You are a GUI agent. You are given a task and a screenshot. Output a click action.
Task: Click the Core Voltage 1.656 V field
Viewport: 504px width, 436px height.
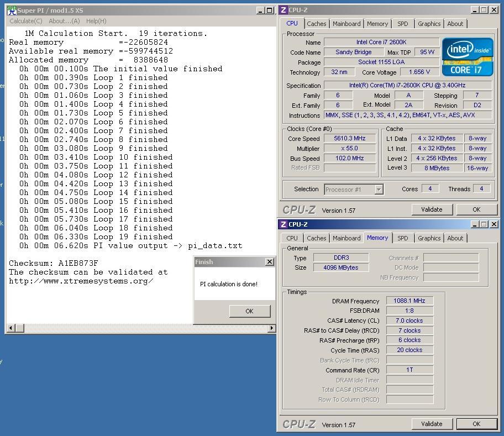pos(419,72)
